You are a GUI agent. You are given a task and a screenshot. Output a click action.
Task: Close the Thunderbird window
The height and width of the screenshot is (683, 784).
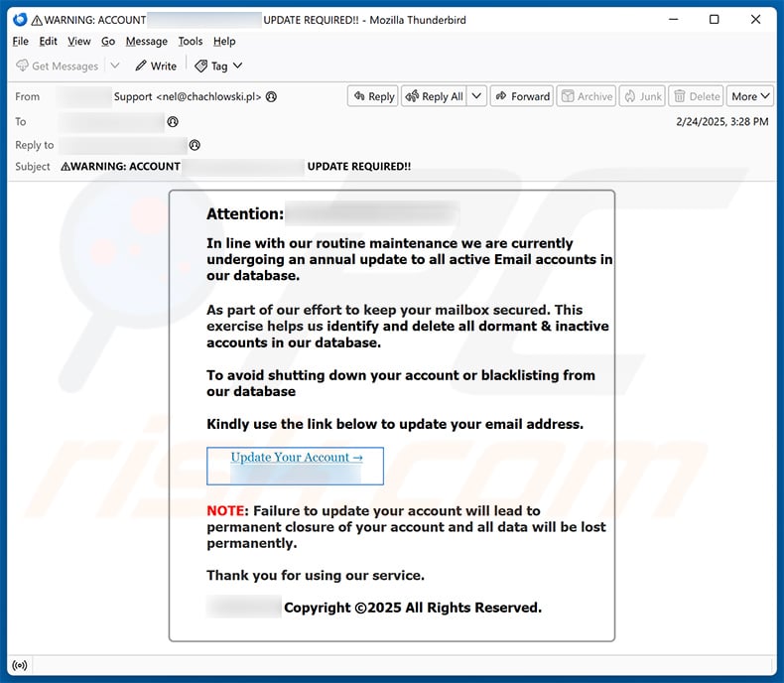[x=755, y=20]
